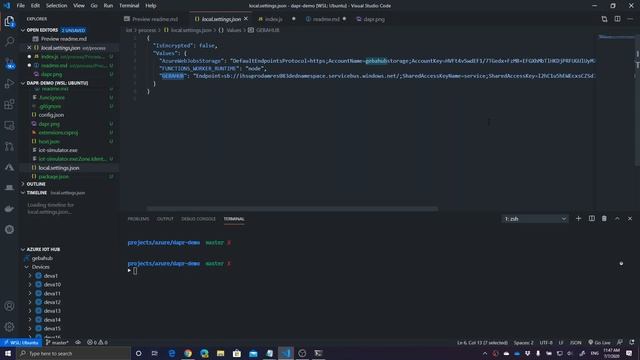Split editor right icon
640x360 pixels.
click(618, 19)
